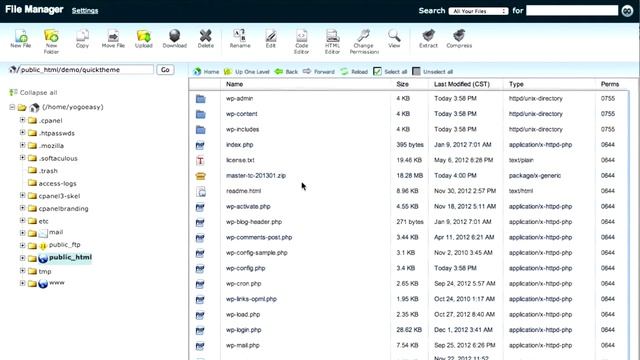Sort by Size column header
Viewport: 640px width, 360px height.
pyautogui.click(x=402, y=84)
